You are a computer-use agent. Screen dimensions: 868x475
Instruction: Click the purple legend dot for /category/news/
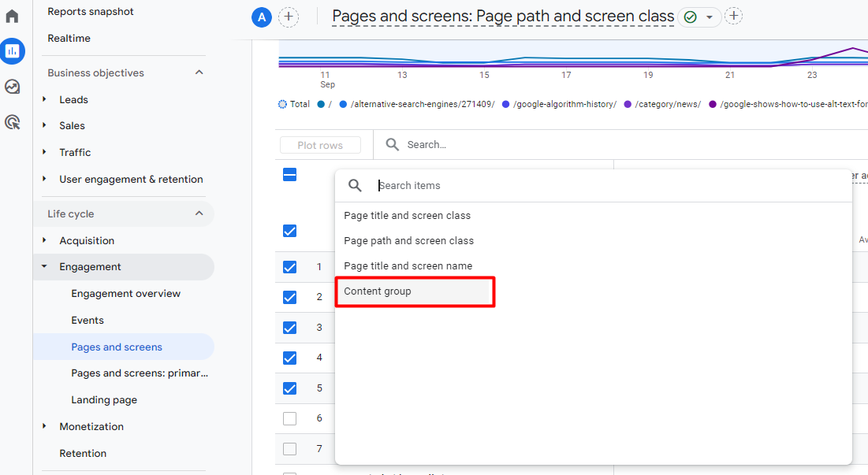click(x=627, y=103)
